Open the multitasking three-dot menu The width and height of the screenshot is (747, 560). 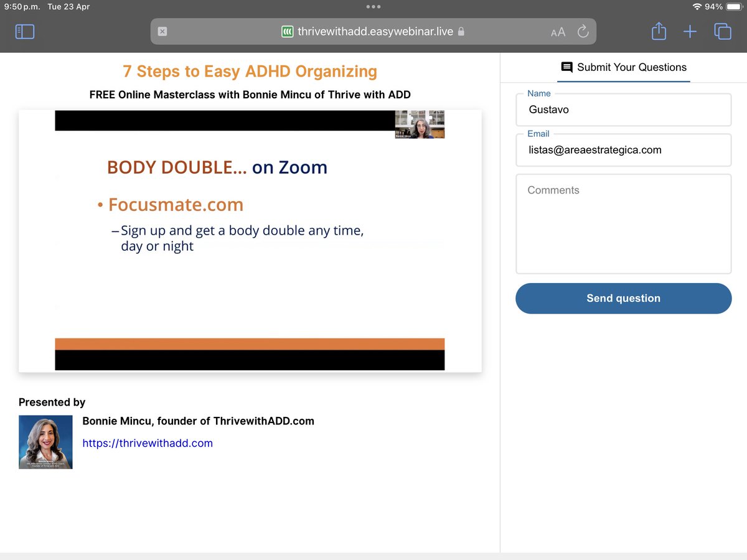tap(374, 6)
